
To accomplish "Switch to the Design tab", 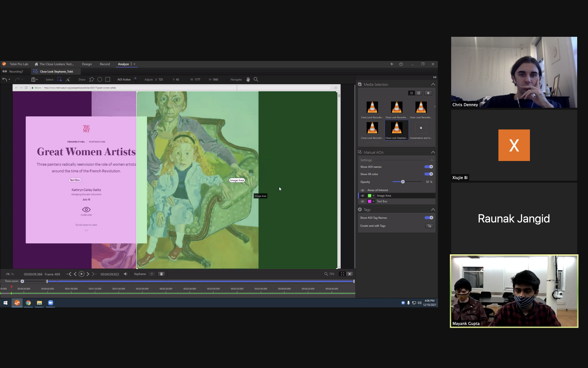I will [87, 64].
